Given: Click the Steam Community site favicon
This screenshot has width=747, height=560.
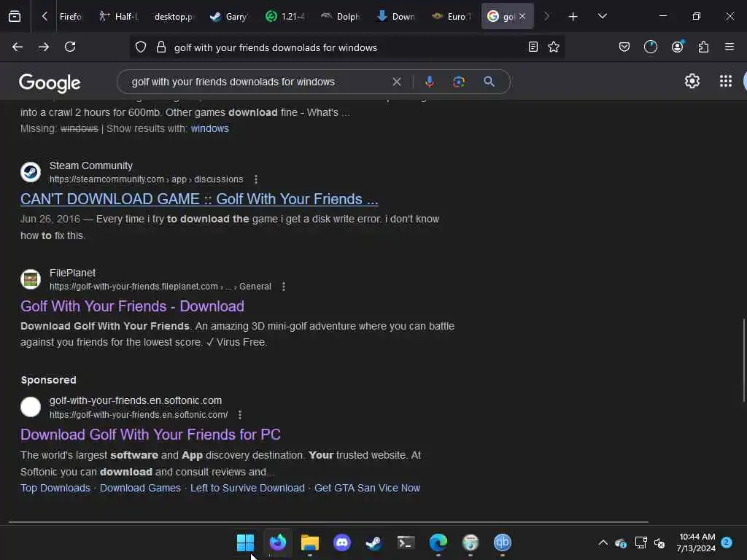Looking at the screenshot, I should 31,172.
